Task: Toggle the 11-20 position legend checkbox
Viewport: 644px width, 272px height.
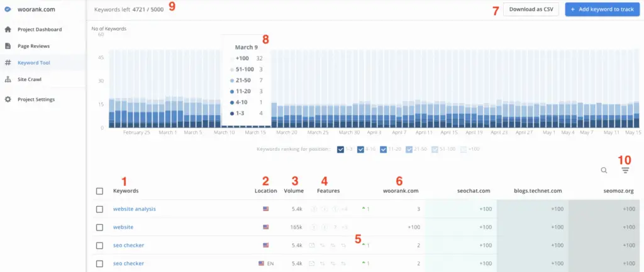Action: 384,150
